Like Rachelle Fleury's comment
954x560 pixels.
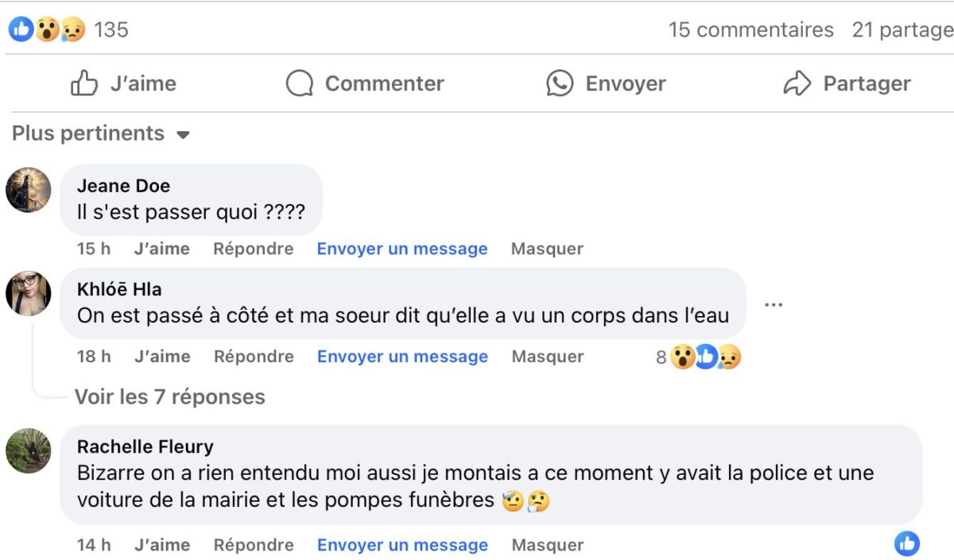[x=162, y=545]
